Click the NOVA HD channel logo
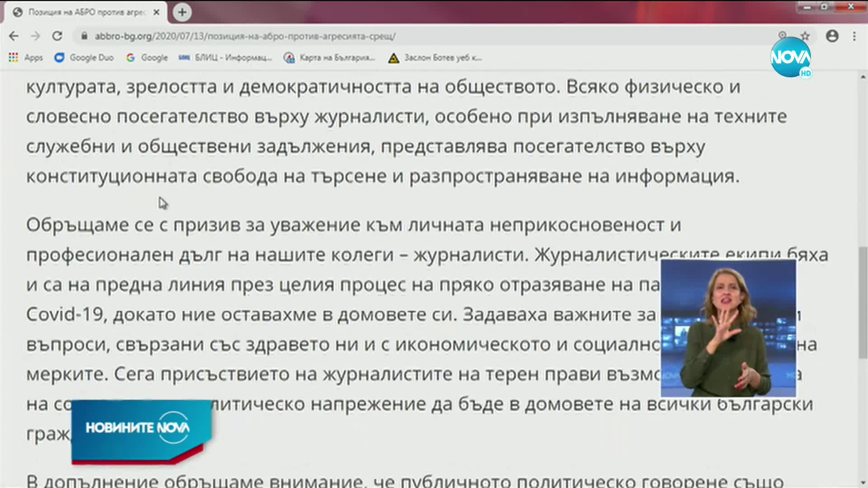The height and width of the screenshot is (488, 868). click(791, 57)
